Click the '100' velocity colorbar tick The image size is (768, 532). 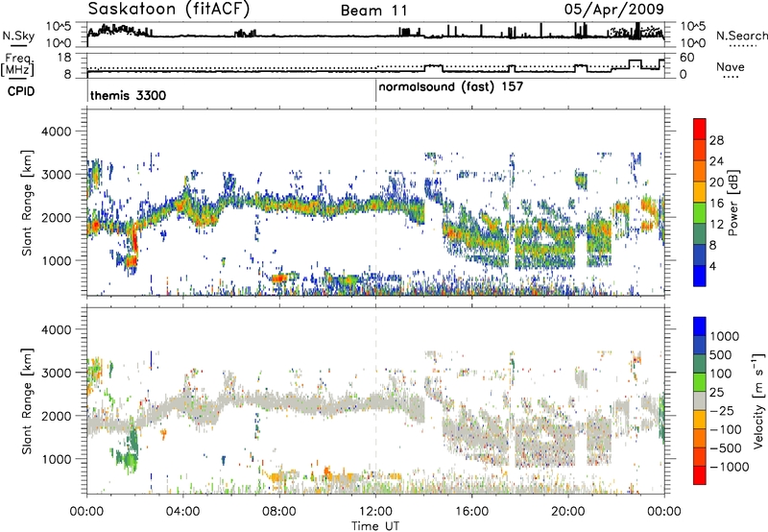pos(721,374)
